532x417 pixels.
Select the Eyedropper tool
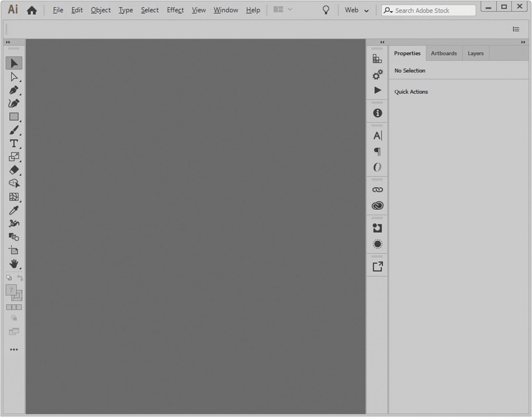[x=14, y=210]
